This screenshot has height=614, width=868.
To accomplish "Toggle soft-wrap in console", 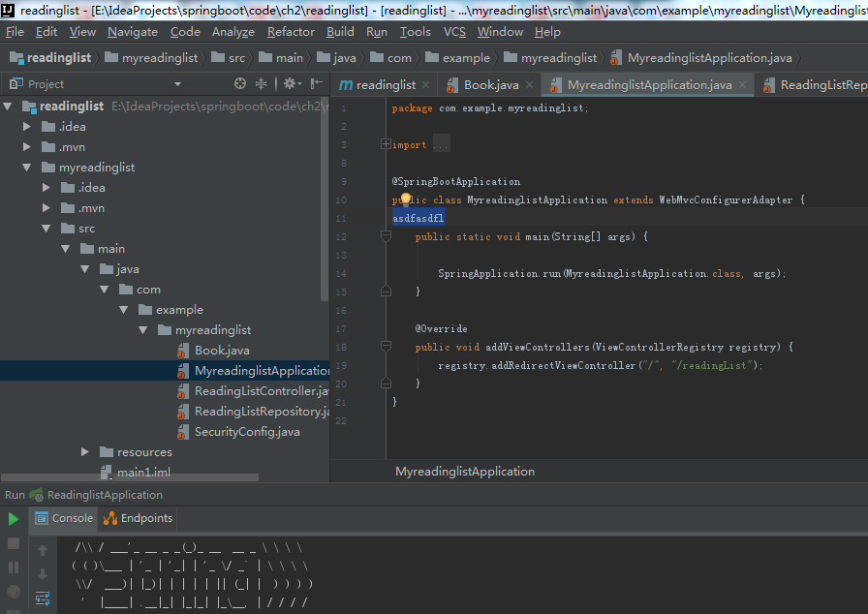I will (x=42, y=599).
